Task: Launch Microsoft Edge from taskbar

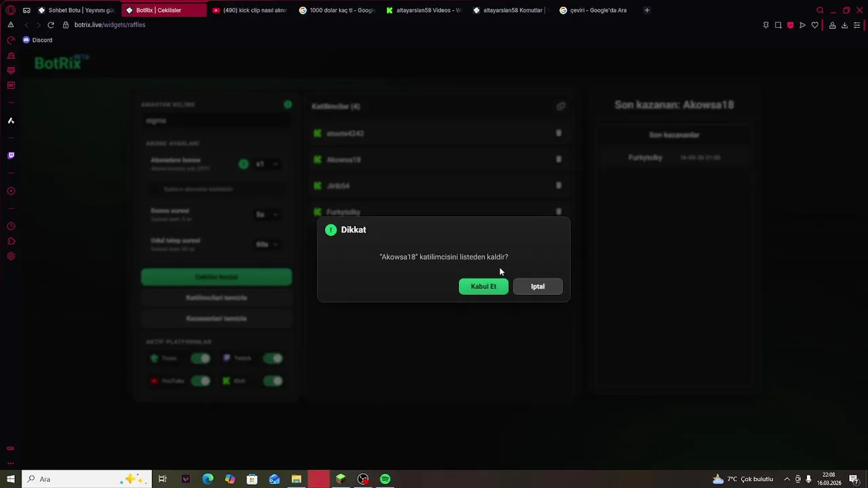Action: 208,479
